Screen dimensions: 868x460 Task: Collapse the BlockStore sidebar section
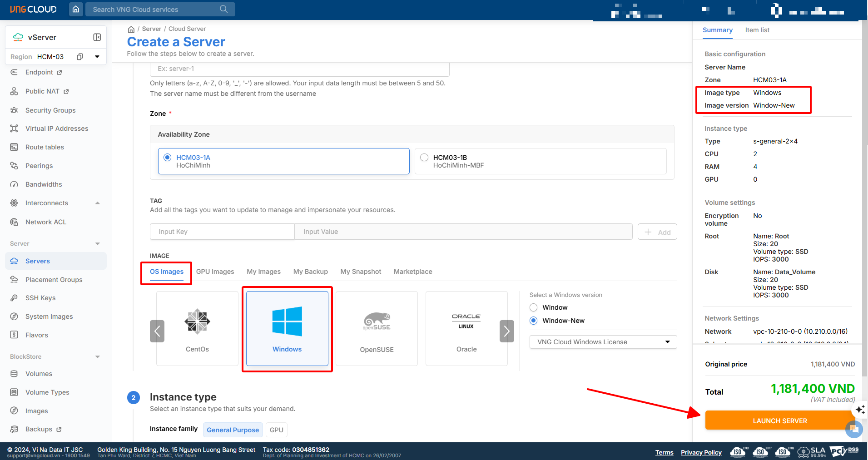97,357
